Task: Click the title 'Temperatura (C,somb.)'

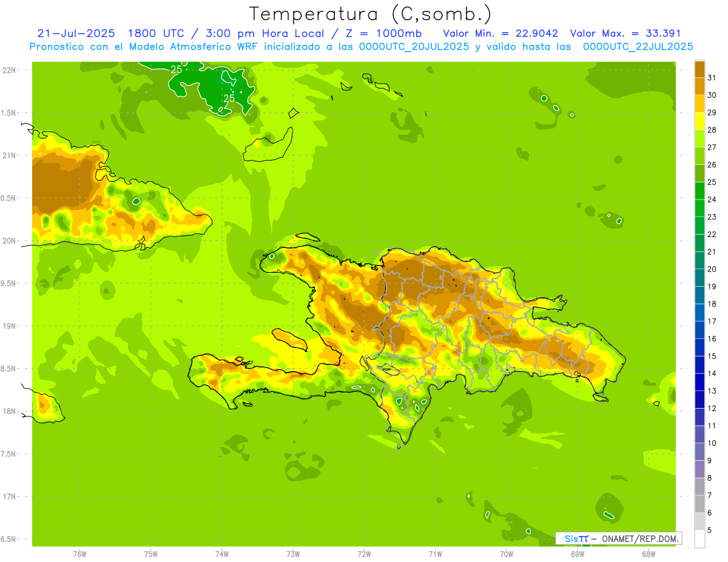Action: (371, 14)
